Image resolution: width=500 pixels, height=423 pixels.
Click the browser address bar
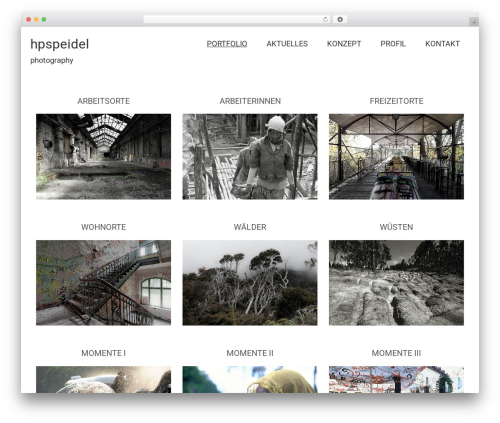click(237, 20)
